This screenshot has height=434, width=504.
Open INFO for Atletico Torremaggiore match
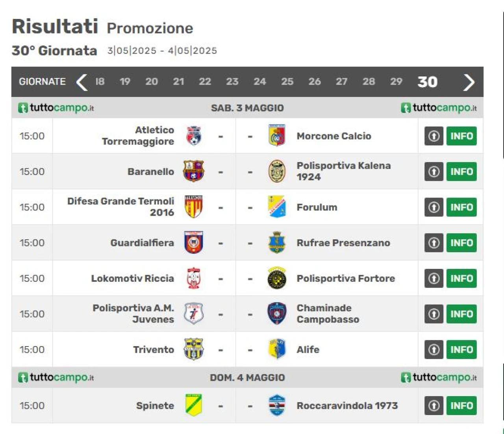[461, 136]
